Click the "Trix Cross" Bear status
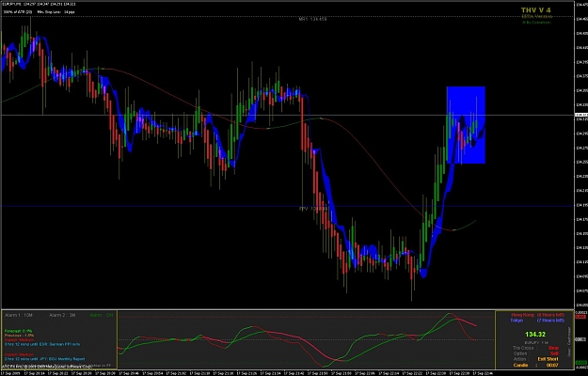Screen dimensions: 588x376 click(554, 348)
